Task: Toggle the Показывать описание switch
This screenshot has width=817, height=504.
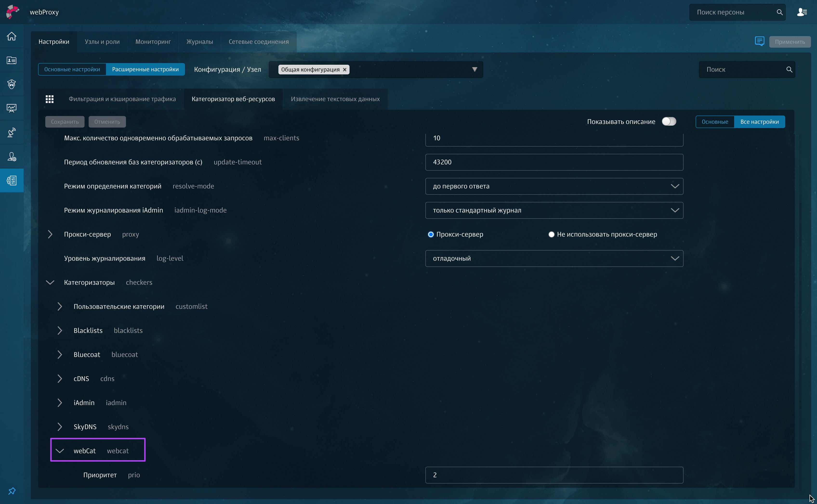Action: click(669, 122)
